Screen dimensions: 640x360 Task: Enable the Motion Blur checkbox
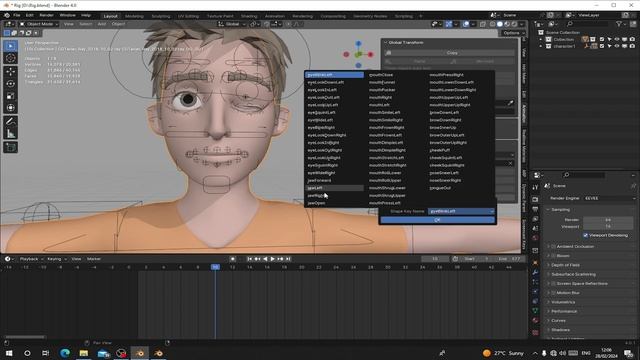click(x=554, y=293)
